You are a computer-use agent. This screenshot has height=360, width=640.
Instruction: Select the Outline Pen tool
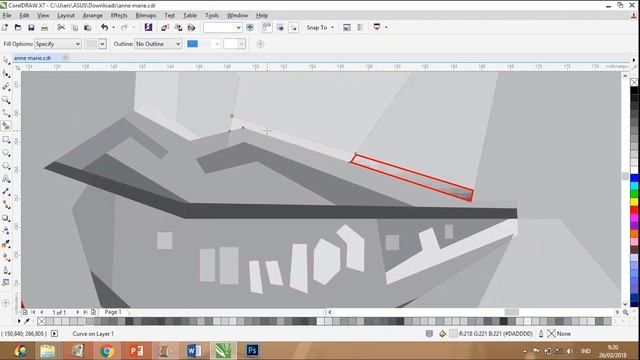click(x=6, y=270)
